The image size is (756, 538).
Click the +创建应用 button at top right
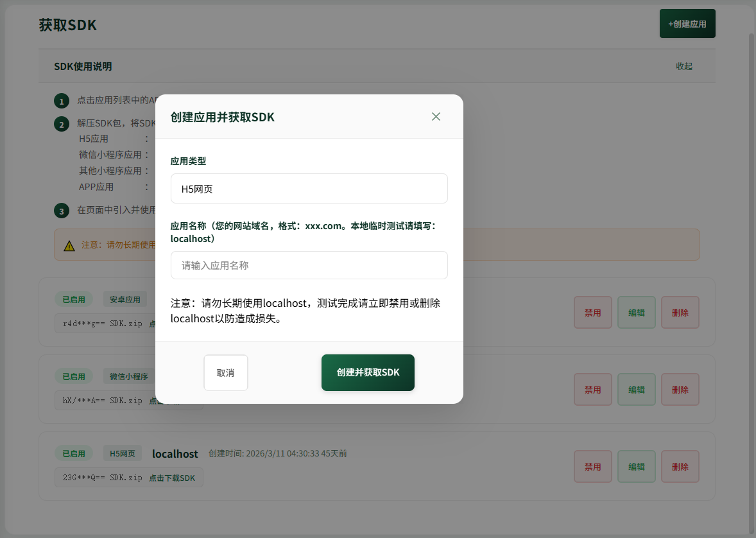coord(687,22)
